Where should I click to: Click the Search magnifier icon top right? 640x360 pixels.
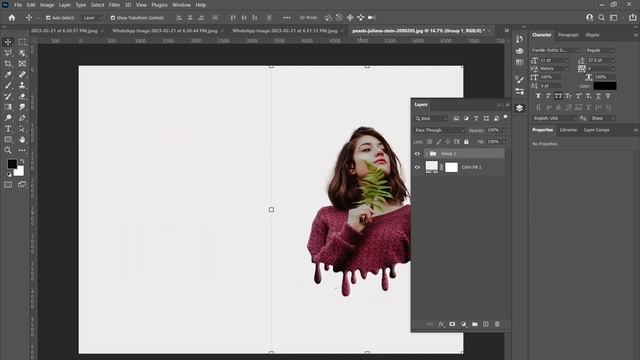tap(601, 18)
